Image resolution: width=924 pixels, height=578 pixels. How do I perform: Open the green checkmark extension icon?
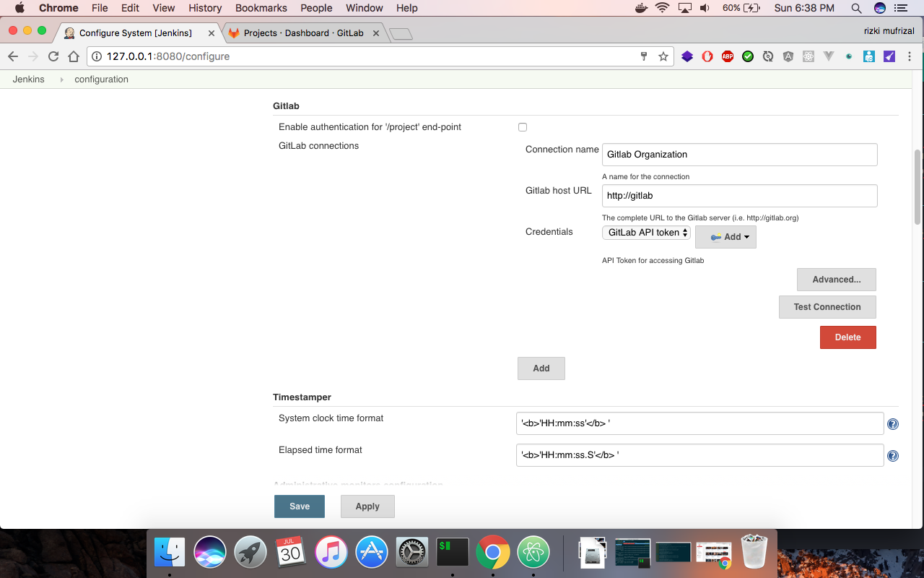(x=748, y=56)
